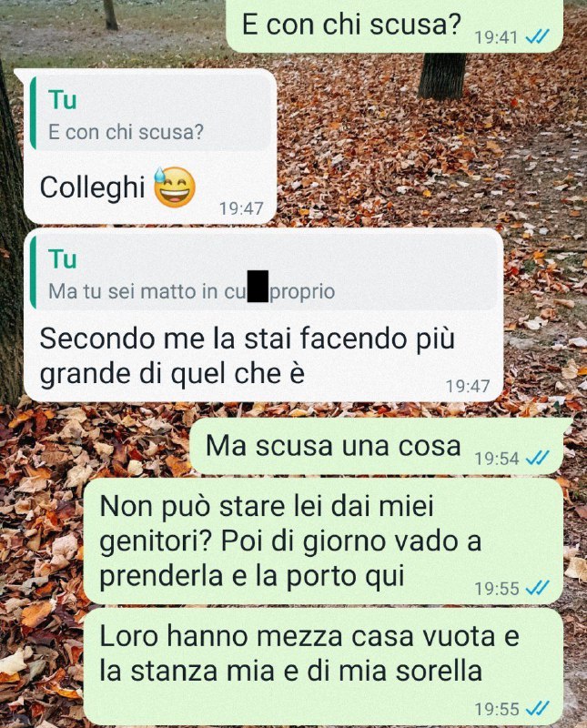Screen dimensions: 587x728
Task: Click read ticks on first 19:55 message
Action: pos(538,588)
